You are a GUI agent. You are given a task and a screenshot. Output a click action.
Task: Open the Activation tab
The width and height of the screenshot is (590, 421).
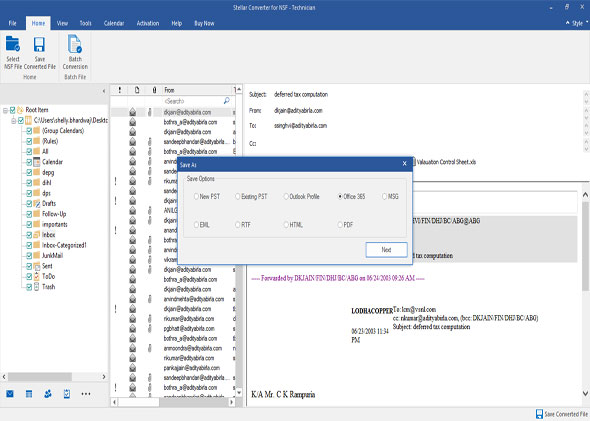coord(148,23)
